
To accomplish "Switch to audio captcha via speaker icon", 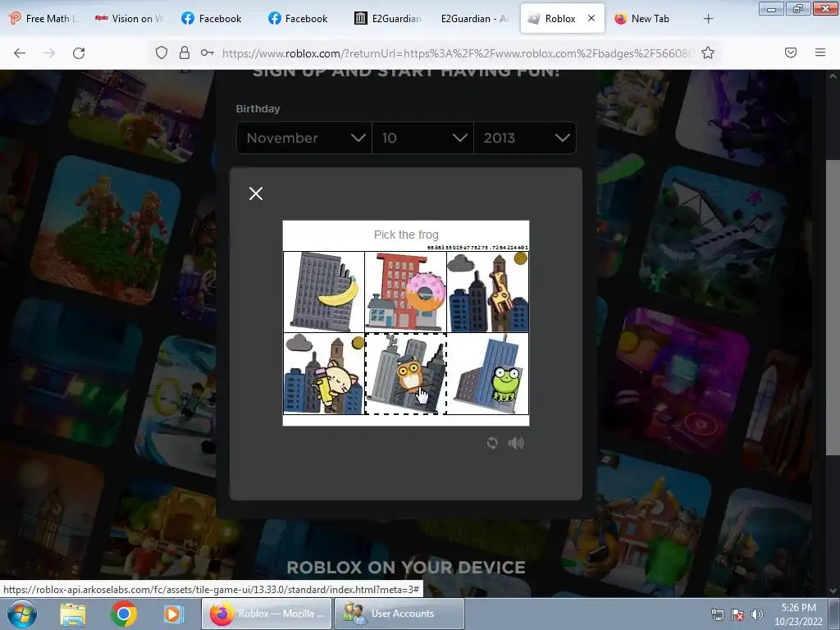I will (x=516, y=443).
